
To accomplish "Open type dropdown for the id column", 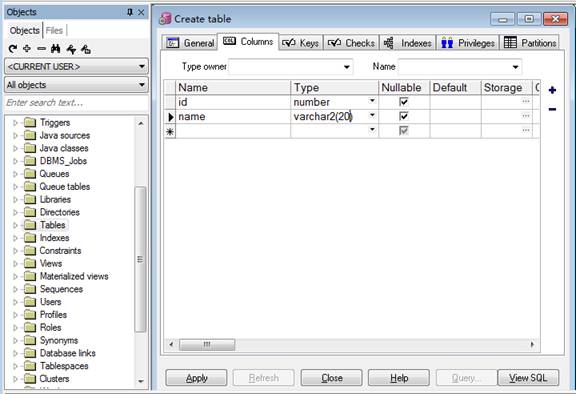I will pyautogui.click(x=372, y=101).
